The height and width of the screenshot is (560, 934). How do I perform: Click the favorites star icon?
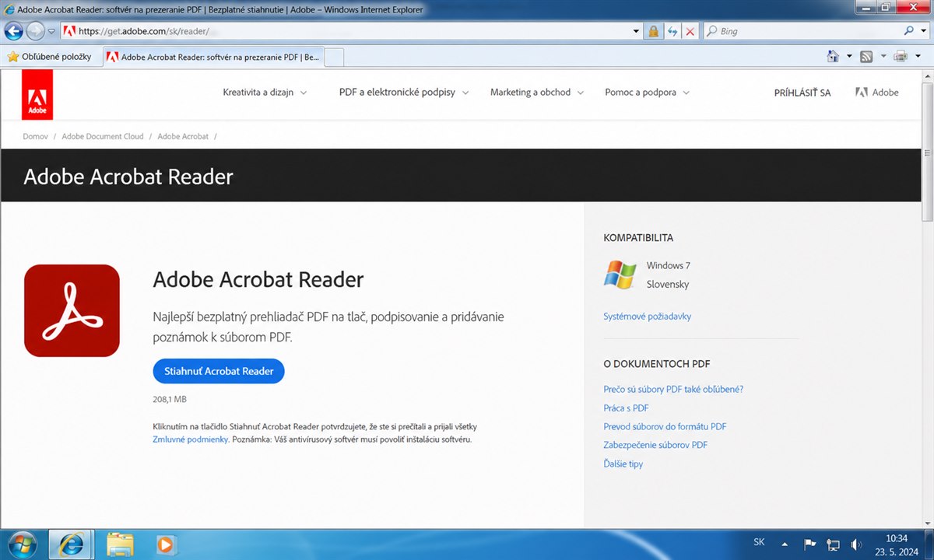pos(12,57)
